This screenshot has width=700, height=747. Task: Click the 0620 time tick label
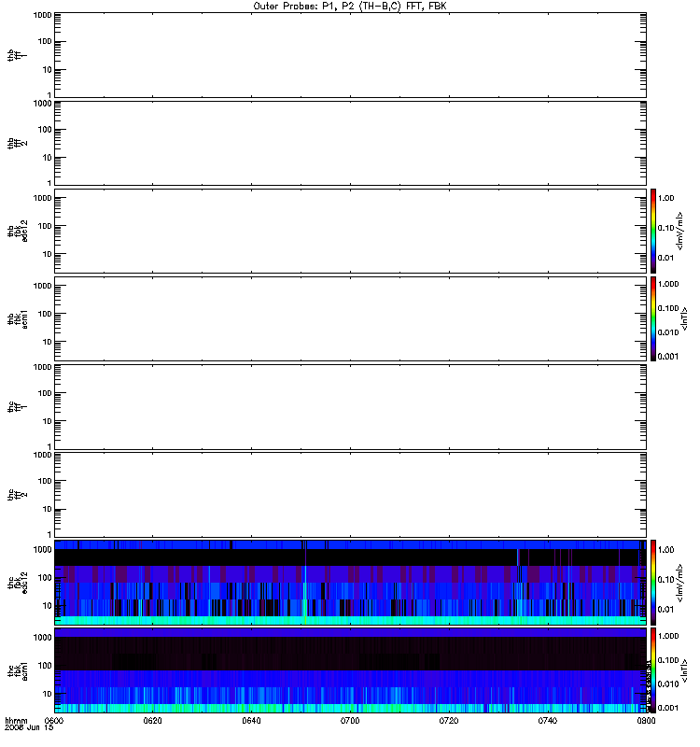(153, 721)
